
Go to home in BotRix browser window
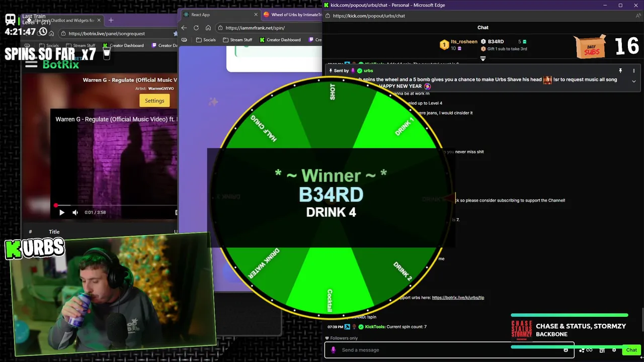(51, 34)
